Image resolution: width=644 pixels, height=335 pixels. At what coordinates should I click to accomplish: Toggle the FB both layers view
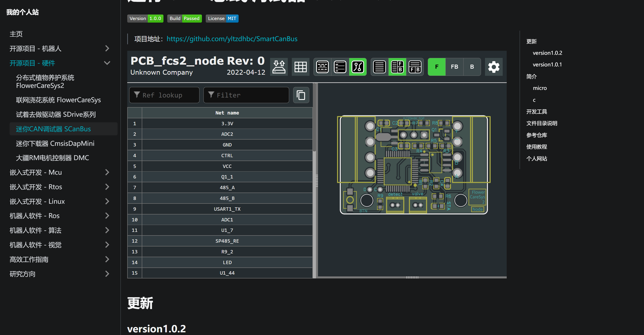pos(454,67)
